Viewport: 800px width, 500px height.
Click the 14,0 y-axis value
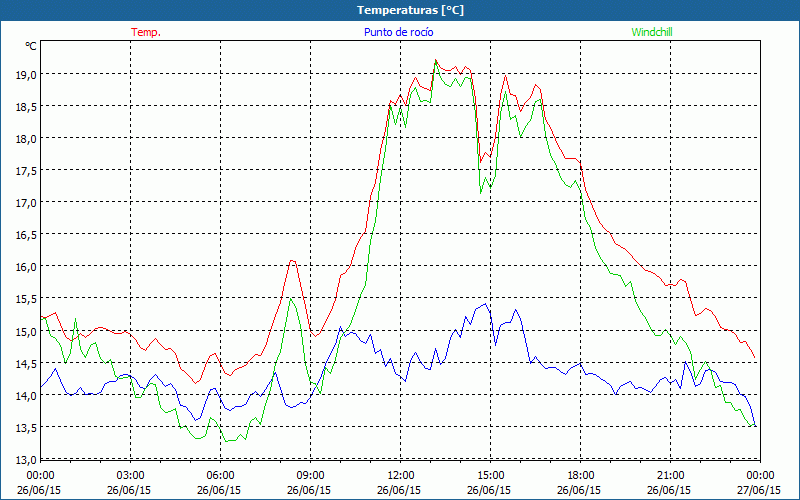click(26, 395)
